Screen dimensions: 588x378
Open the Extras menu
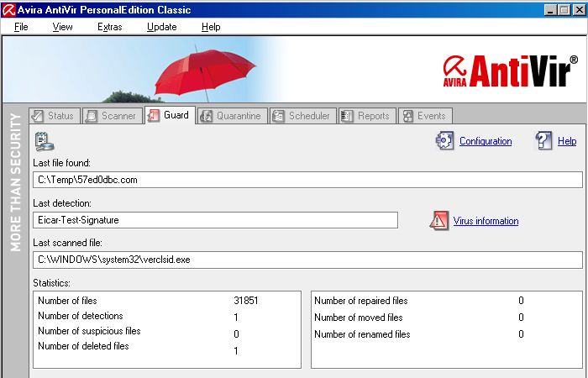coord(109,27)
